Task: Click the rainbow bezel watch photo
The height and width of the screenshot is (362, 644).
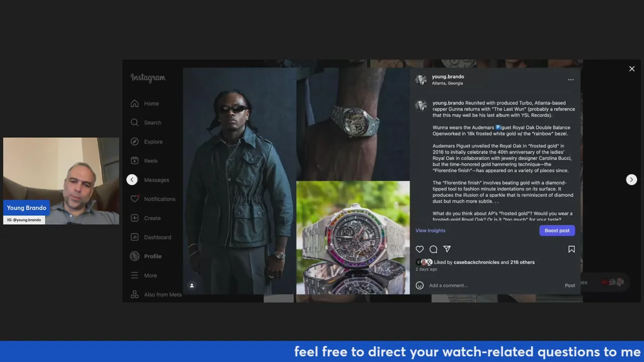Action: 353,238
